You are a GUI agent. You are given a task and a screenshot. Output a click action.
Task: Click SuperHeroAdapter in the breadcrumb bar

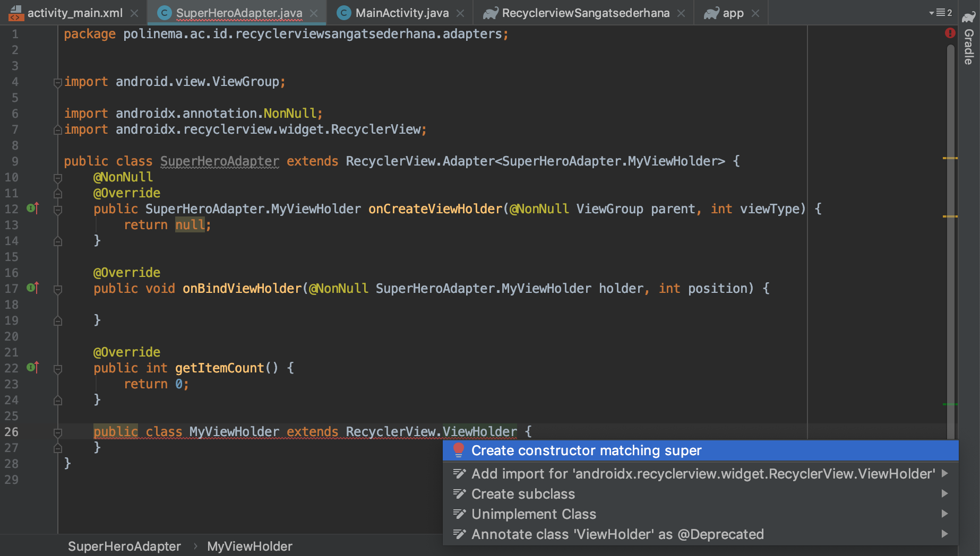[x=124, y=546]
